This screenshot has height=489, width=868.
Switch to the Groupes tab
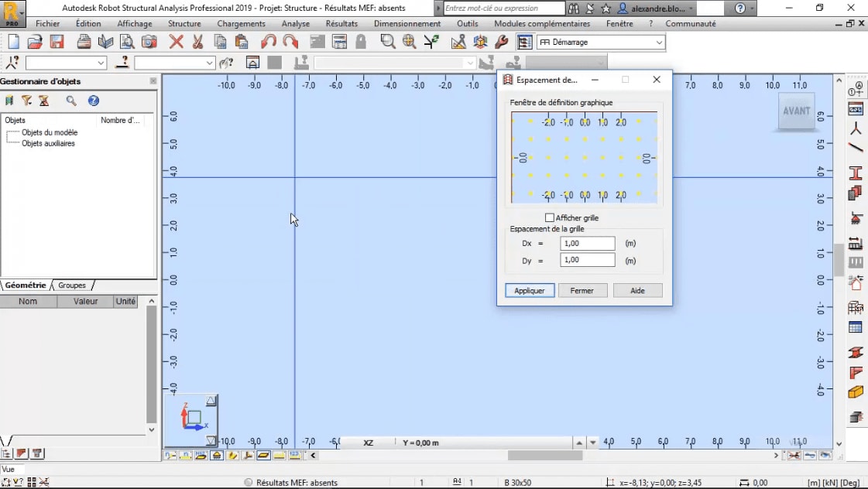click(x=71, y=285)
